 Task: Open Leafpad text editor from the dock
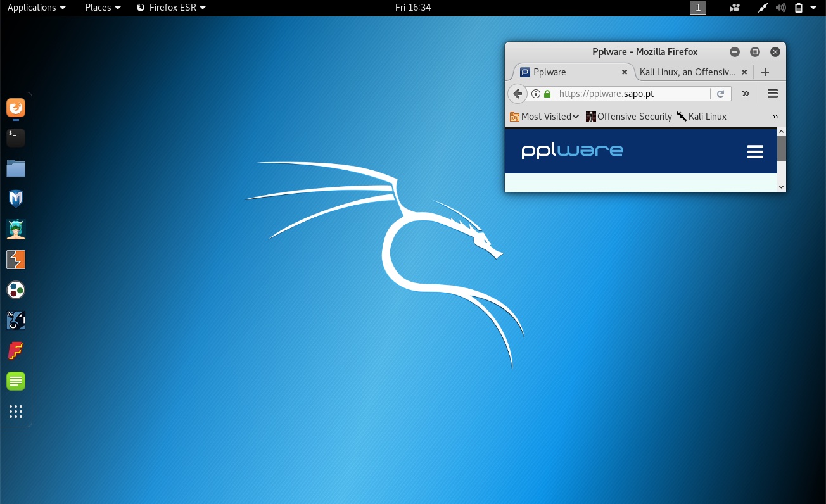[x=15, y=381]
